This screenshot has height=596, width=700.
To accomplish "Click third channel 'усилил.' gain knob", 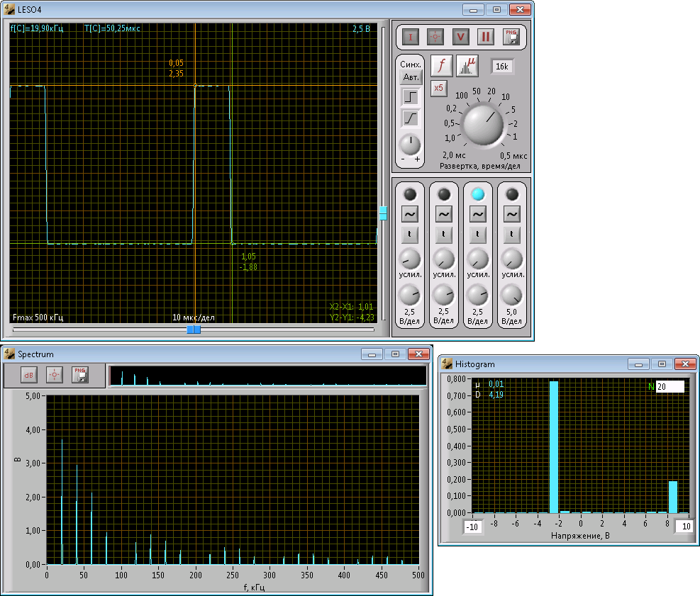I will point(478,259).
